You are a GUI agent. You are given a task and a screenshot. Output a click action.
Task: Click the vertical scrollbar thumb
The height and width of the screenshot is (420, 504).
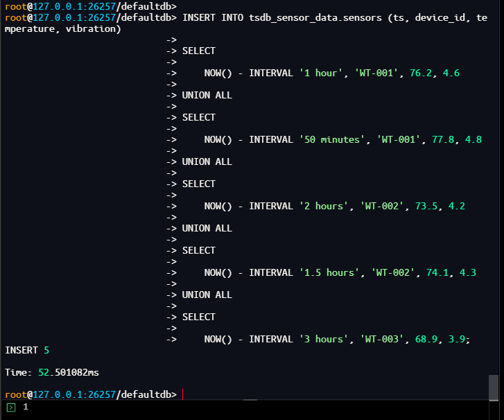(x=494, y=387)
